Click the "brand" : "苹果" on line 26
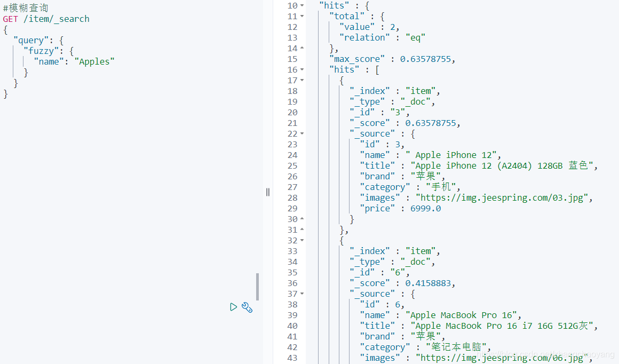 402,177
